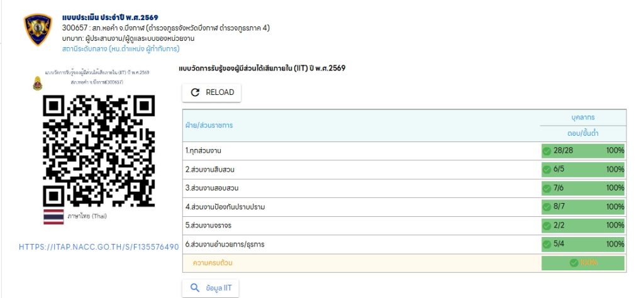Click the reload circular arrow icon
Screen dimensions: 644x298
(x=195, y=93)
